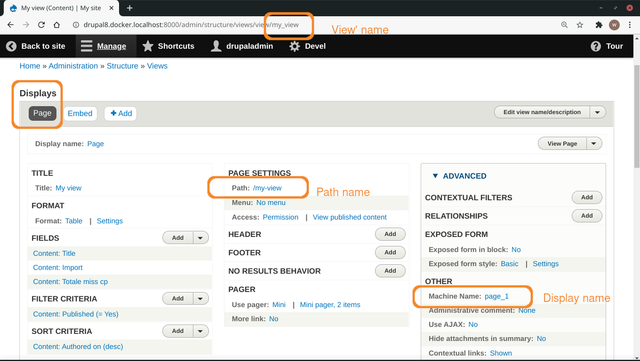Edit the /my-view path link
The width and height of the screenshot is (640, 361).
(x=267, y=188)
